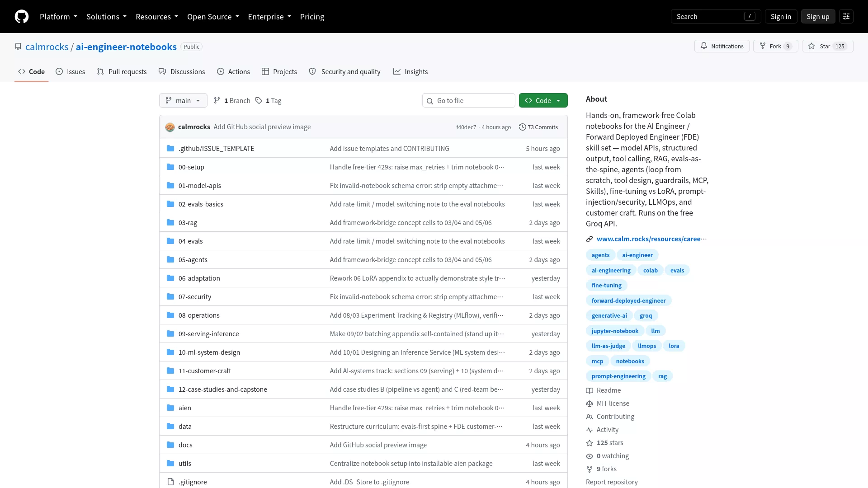Open the main branch selector

pyautogui.click(x=183, y=101)
